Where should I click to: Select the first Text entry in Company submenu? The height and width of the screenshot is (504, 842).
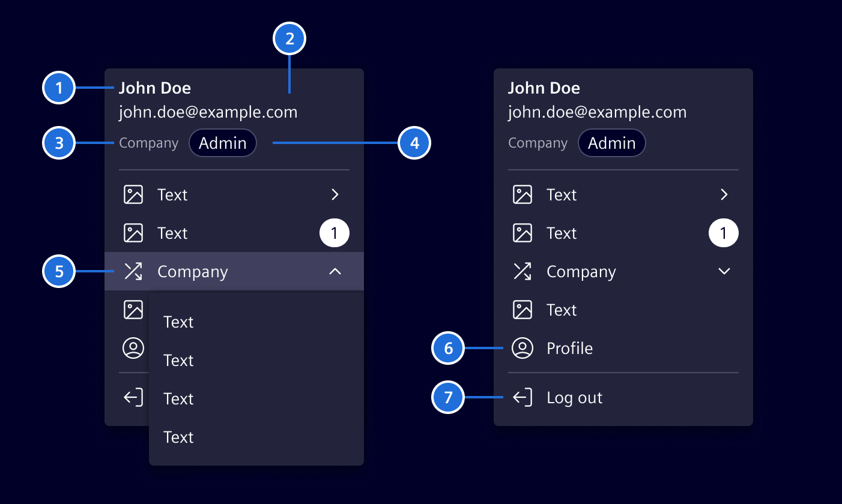[x=179, y=322]
